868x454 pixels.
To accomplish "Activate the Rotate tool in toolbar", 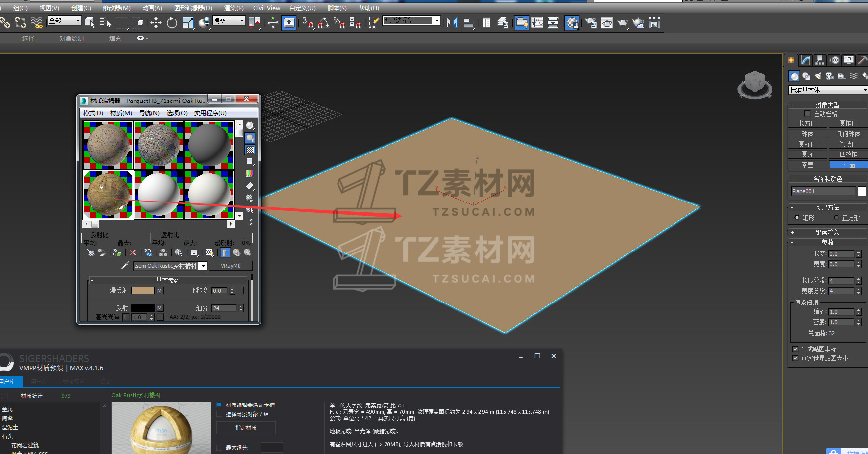I will pyautogui.click(x=172, y=23).
